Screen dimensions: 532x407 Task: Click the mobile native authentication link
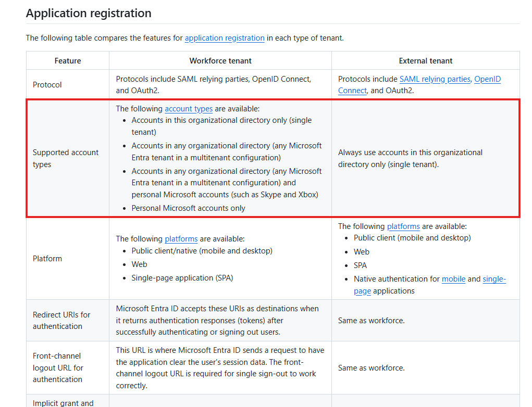pyautogui.click(x=453, y=279)
